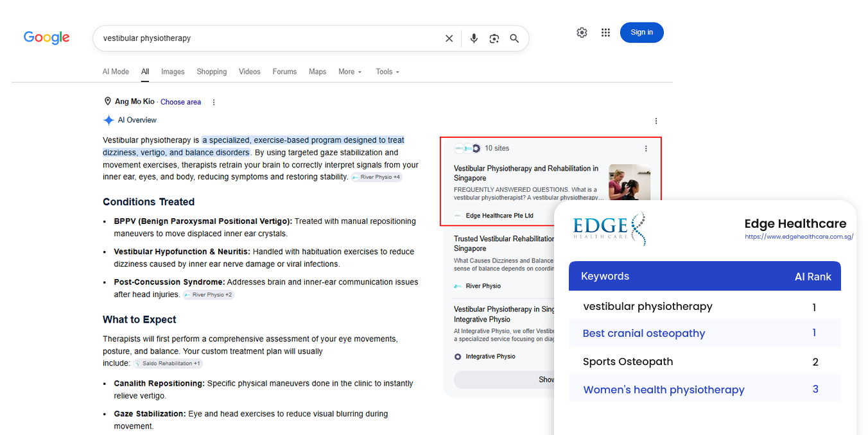
Task: Click the Edge Healthcare result thumbnail image
Action: coord(629,183)
